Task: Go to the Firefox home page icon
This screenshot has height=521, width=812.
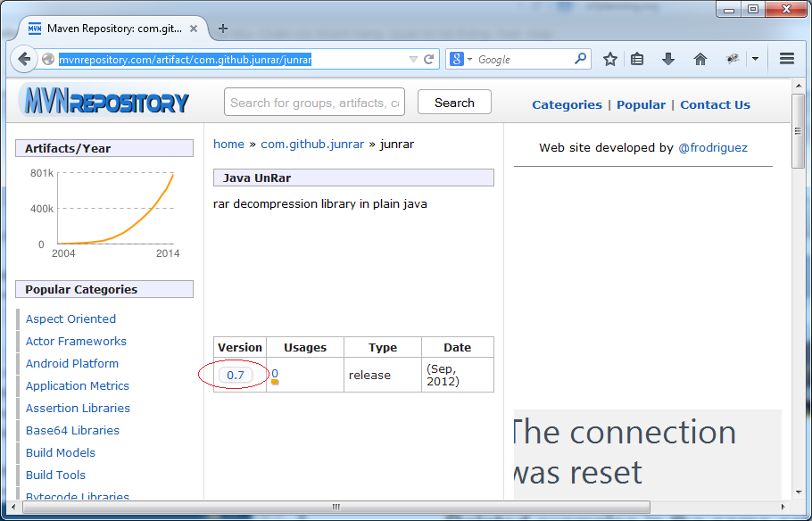Action: click(x=700, y=59)
